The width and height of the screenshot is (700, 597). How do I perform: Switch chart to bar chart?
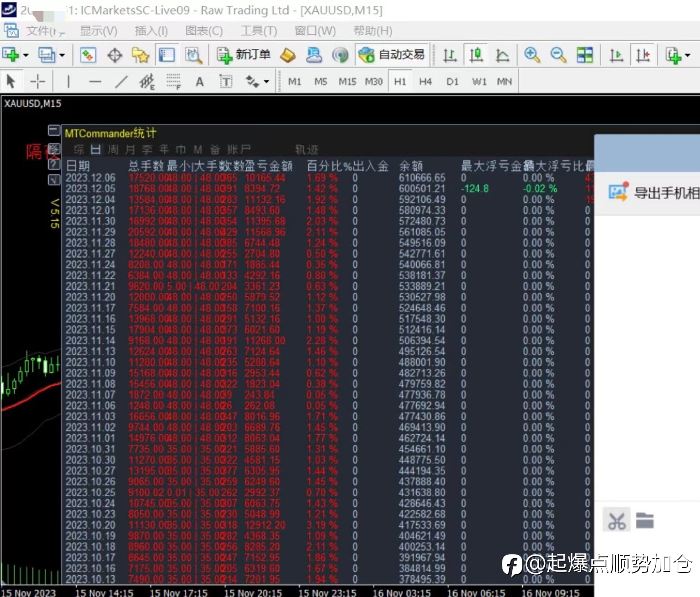point(450,55)
